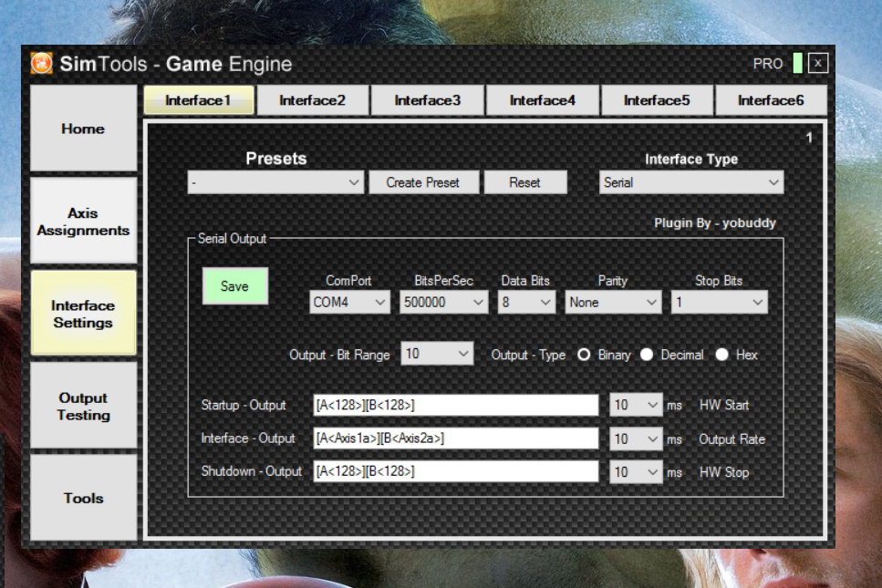This screenshot has width=882, height=588.
Task: Open the Data Bits dropdown
Action: point(526,302)
